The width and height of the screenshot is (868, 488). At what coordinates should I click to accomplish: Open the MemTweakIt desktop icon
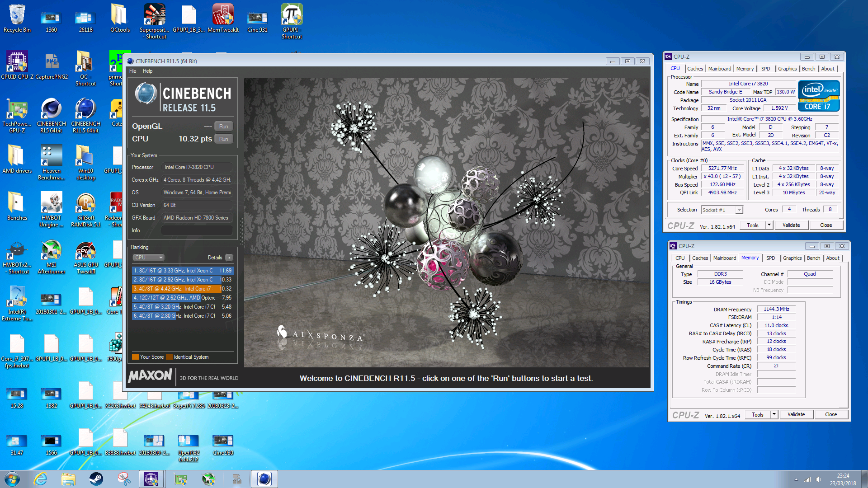[223, 18]
